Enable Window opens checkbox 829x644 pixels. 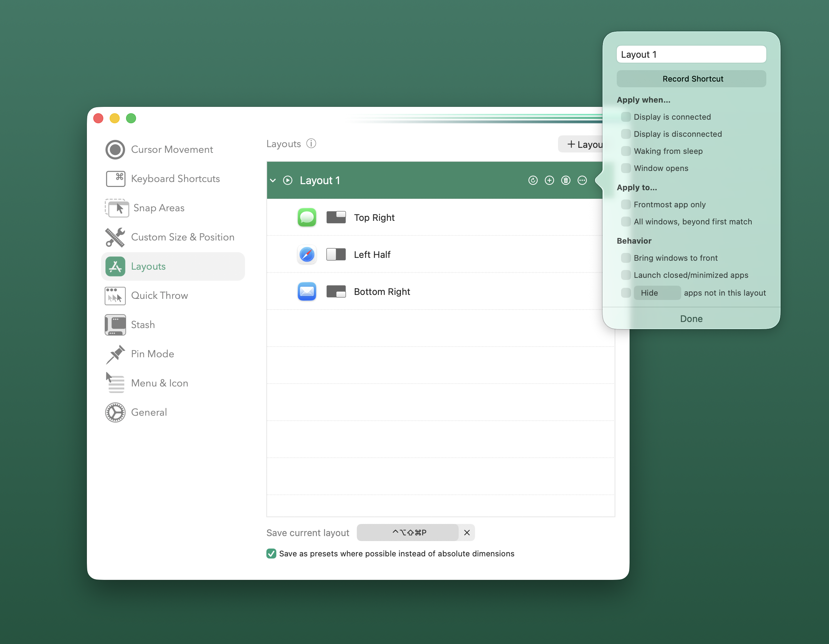(626, 168)
